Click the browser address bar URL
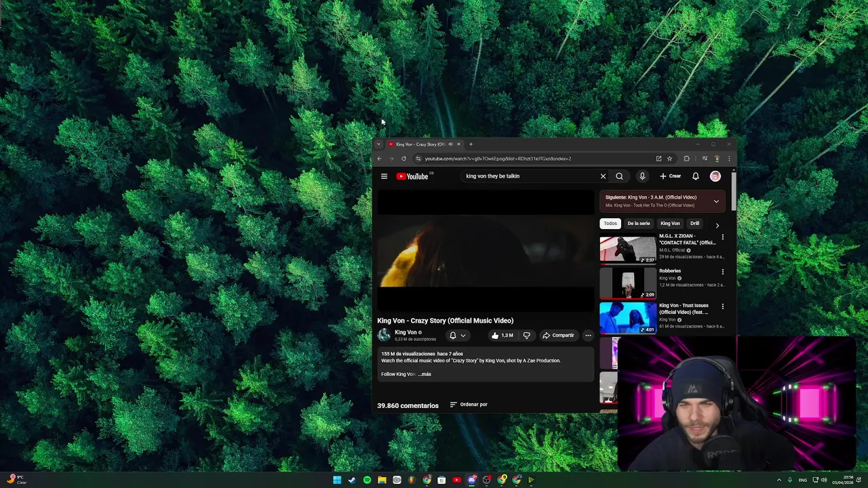The image size is (868, 488). [498, 159]
